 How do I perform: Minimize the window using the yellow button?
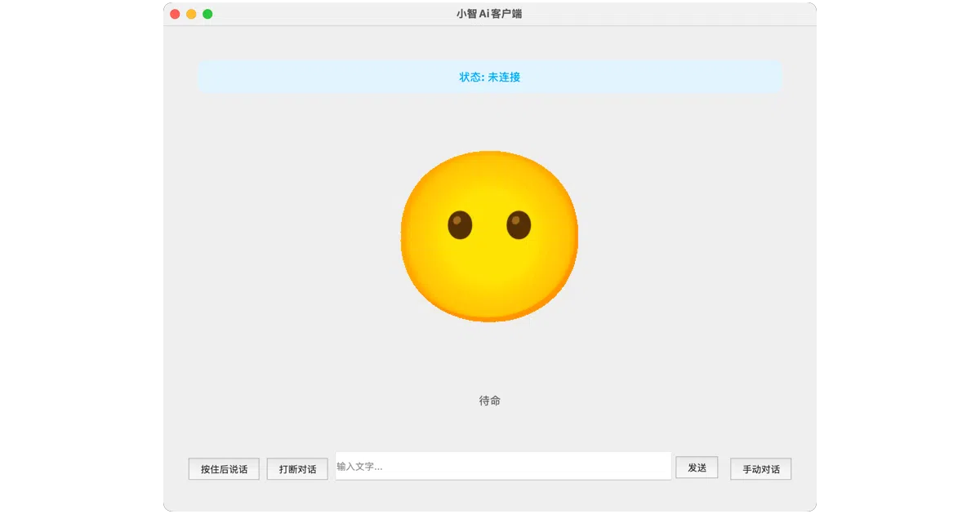click(x=191, y=14)
